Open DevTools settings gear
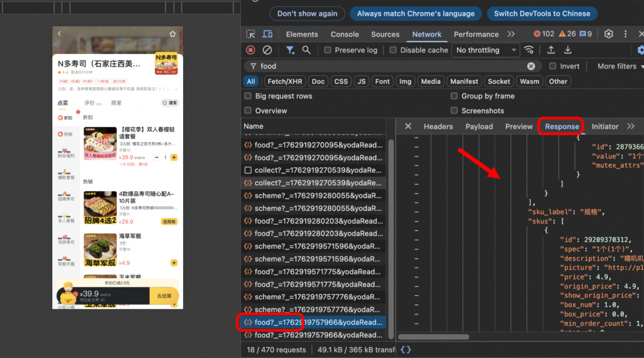The image size is (644, 358). tap(609, 34)
